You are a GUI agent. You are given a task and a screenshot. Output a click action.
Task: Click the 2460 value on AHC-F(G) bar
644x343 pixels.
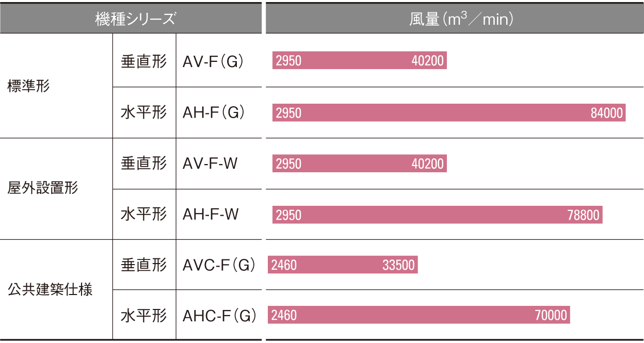tap(284, 315)
